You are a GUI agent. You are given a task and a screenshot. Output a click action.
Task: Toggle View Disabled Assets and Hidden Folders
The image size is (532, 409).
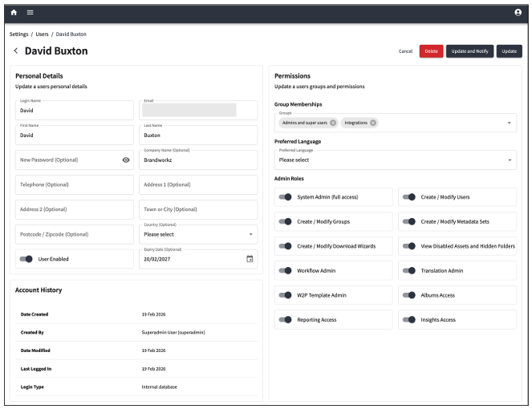pos(409,246)
